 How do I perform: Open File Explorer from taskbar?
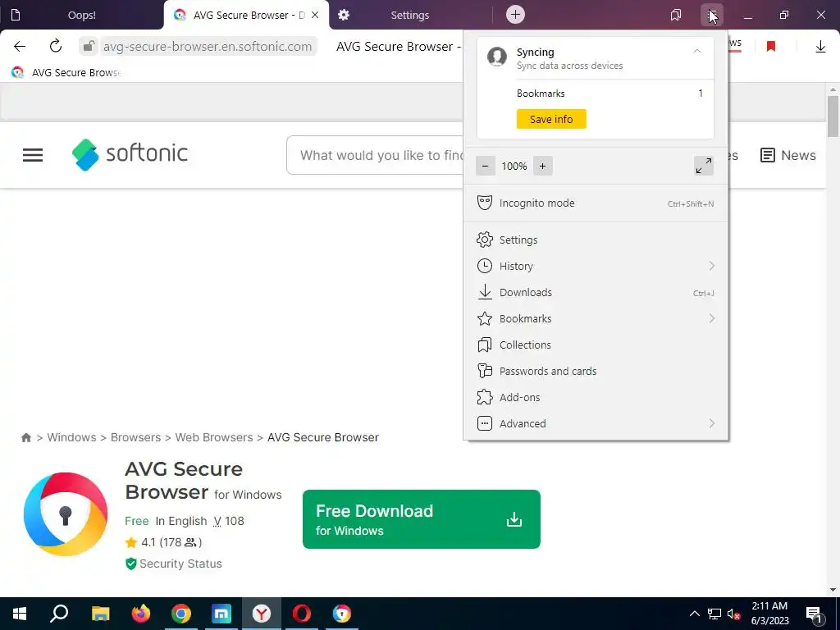(x=100, y=614)
